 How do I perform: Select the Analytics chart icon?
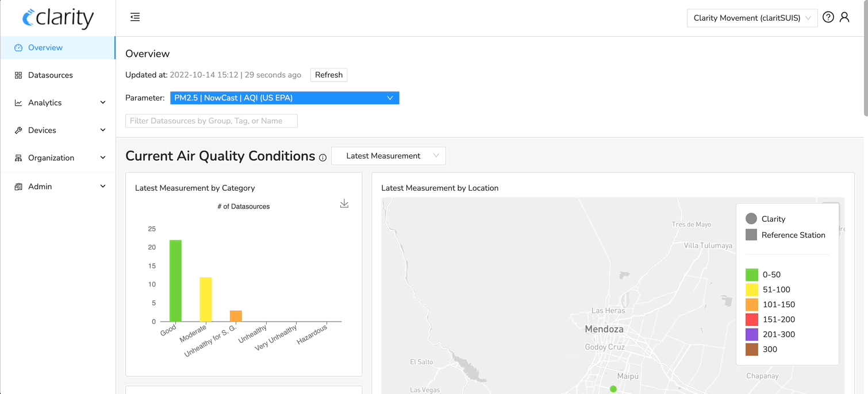(18, 102)
